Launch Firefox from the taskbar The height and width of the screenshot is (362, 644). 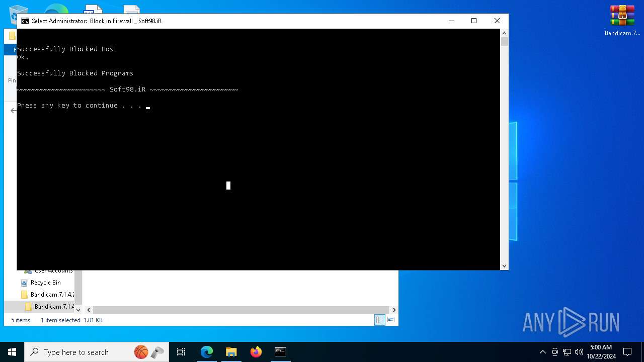tap(256, 352)
